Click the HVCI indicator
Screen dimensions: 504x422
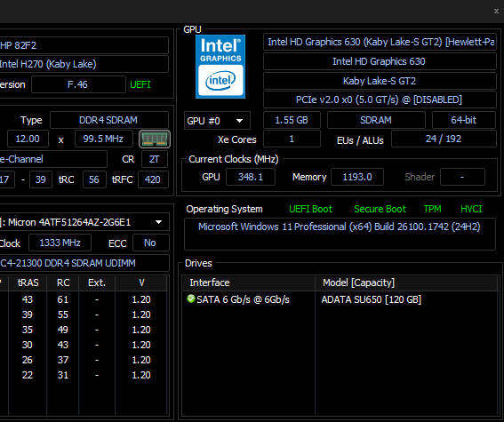471,209
